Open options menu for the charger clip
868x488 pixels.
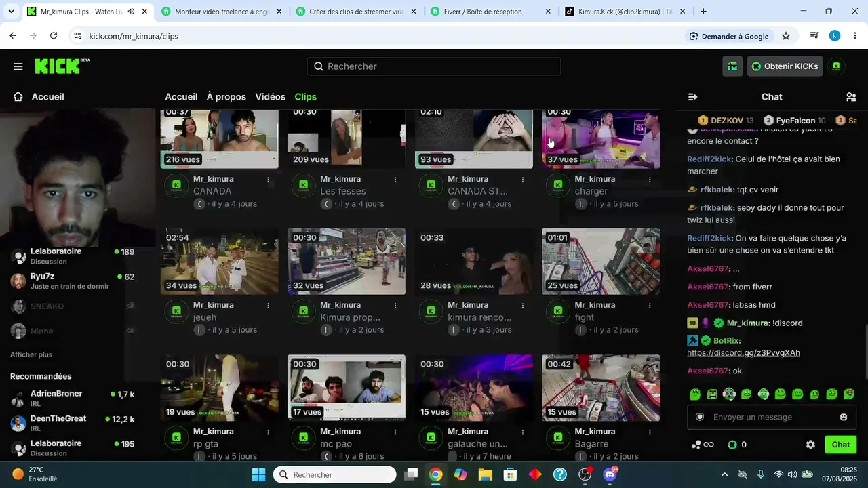(x=650, y=180)
